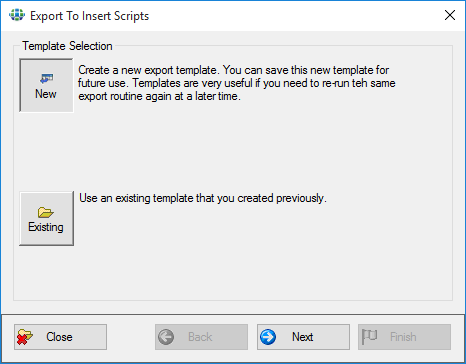Select the Existing button label
Viewport: 466px width, 364px height.
(x=46, y=227)
